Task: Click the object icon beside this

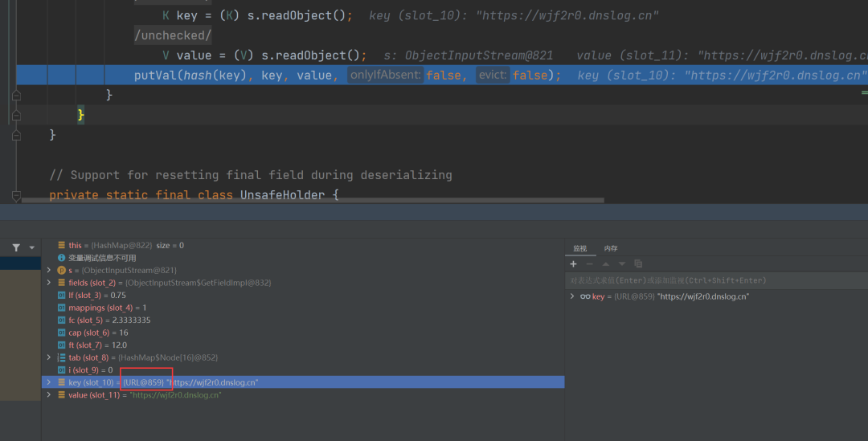Action: [61, 245]
